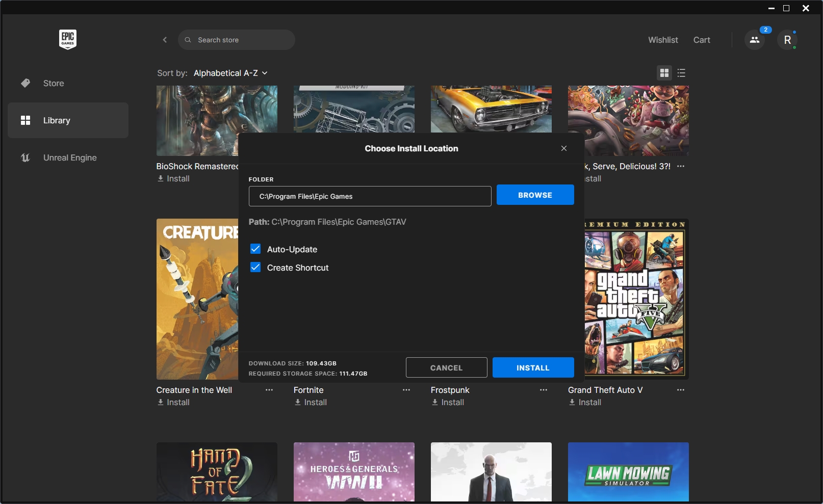
Task: Open the profile avatar R menu
Action: click(x=787, y=40)
